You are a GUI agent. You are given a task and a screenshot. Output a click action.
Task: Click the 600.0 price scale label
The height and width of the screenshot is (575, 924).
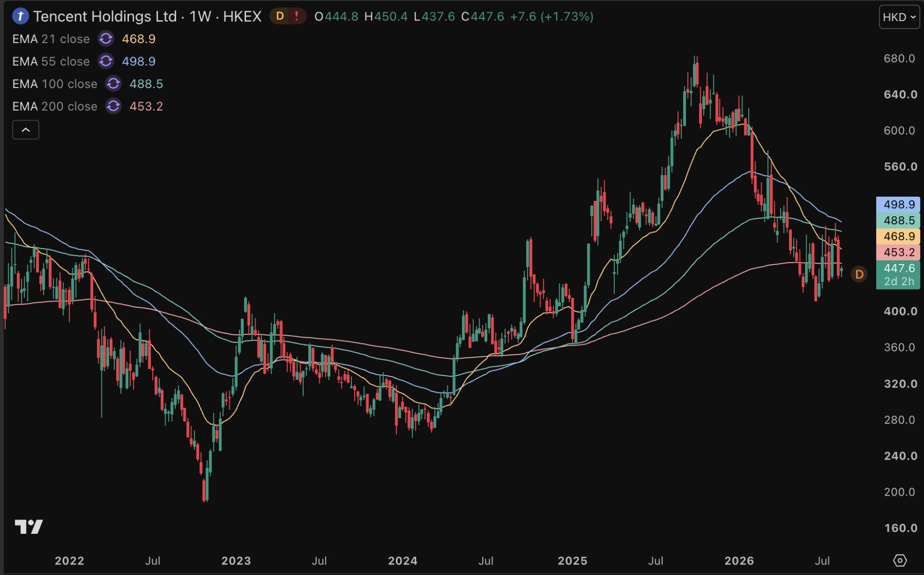[899, 131]
